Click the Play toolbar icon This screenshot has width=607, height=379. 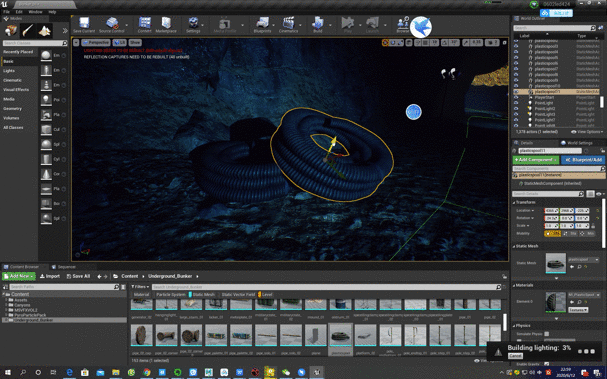[x=347, y=23]
